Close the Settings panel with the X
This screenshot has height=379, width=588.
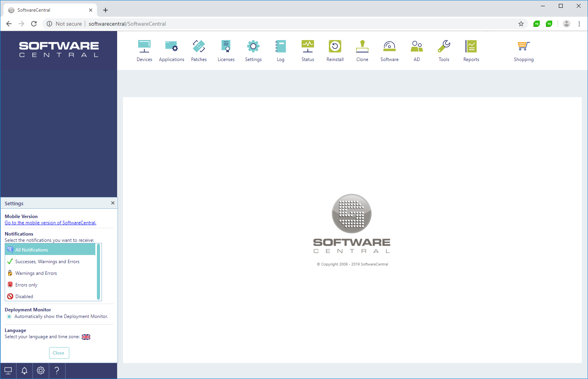[x=113, y=203]
